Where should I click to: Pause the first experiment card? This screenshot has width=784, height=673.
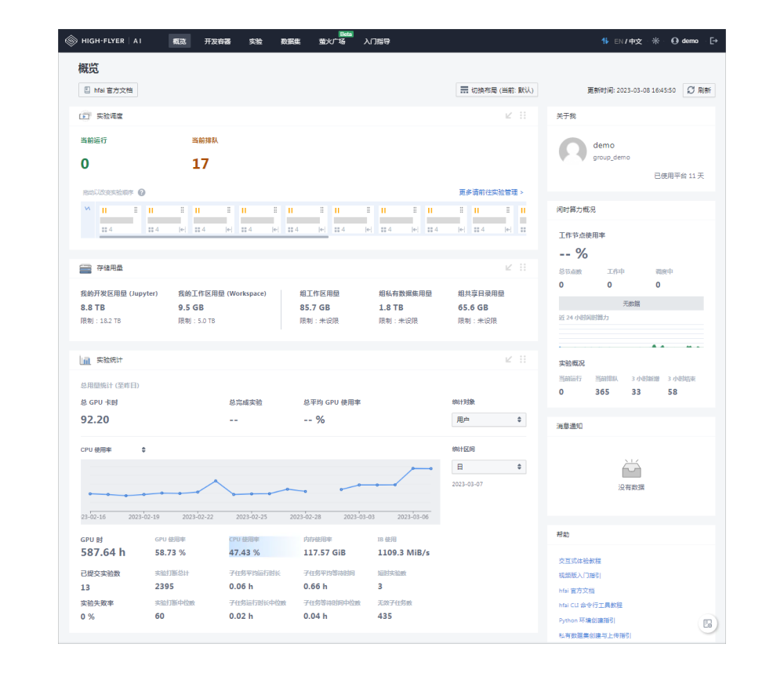point(104,210)
